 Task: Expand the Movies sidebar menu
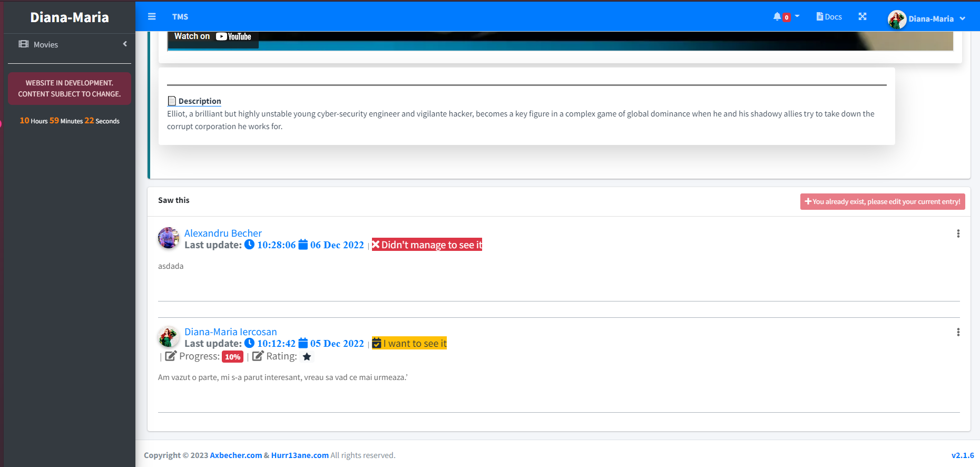[x=68, y=44]
